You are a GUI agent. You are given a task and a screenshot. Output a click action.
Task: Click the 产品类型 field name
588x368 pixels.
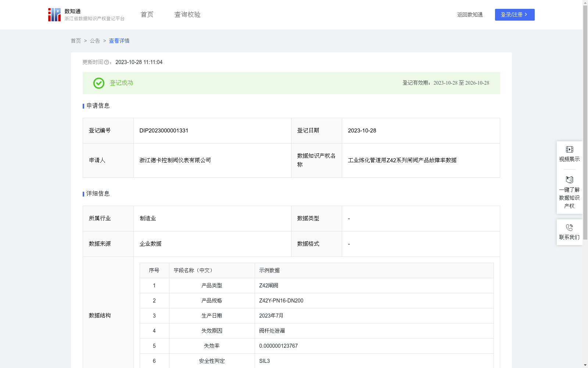(x=212, y=286)
